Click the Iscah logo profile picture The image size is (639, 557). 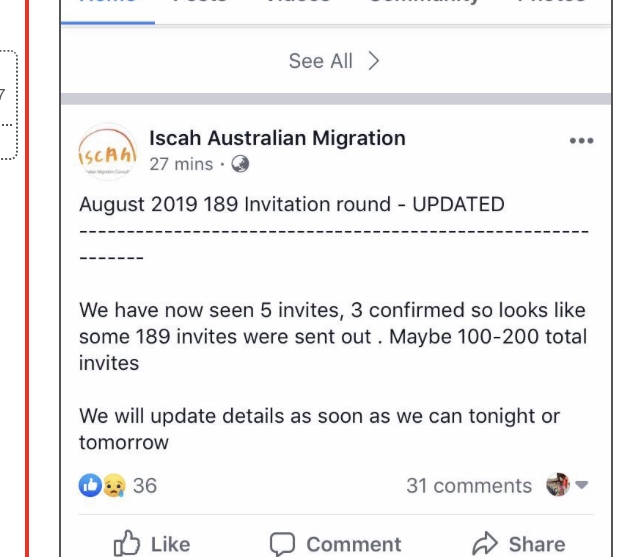pyautogui.click(x=107, y=151)
